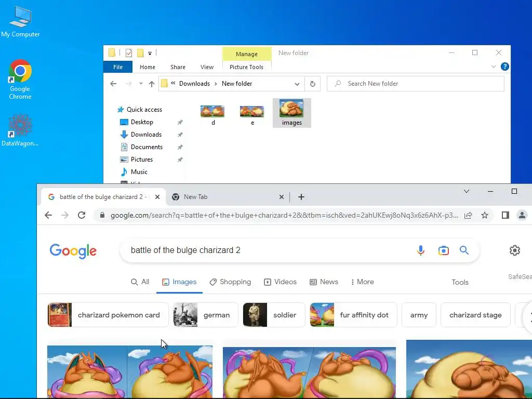The width and height of the screenshot is (532, 399).
Task: Click New folder icon in Explorer quick access toolbar
Action: point(140,53)
